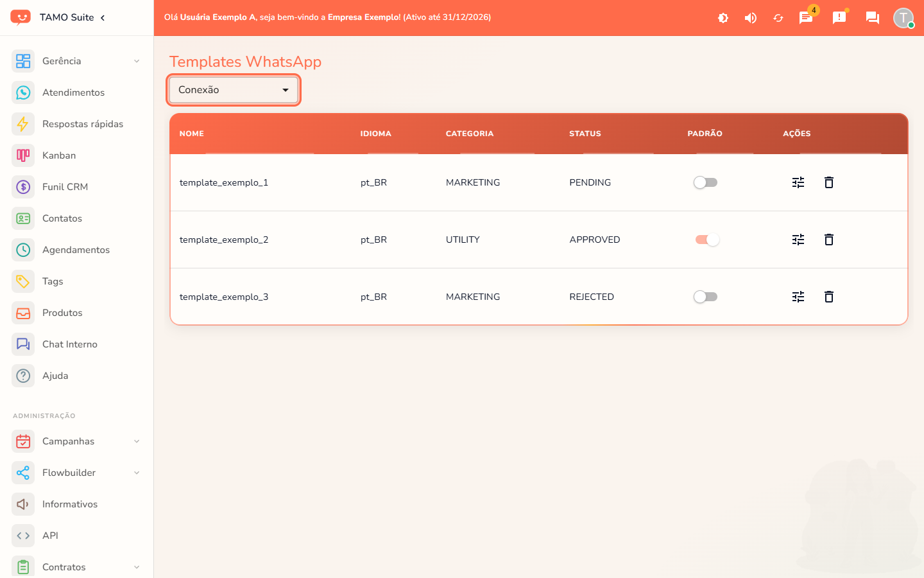Screen dimensions: 924x578
Task: Edit settings for template_exemplo_3
Action: (x=798, y=297)
